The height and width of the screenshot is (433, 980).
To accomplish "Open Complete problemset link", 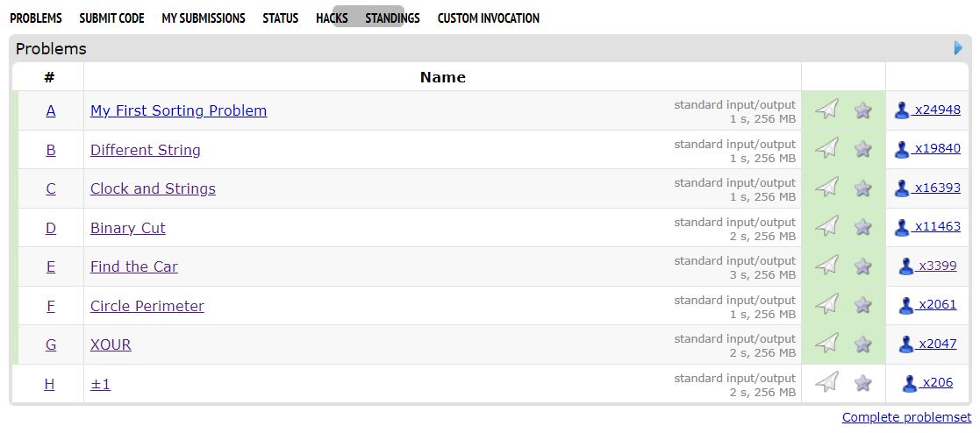I will click(x=906, y=417).
